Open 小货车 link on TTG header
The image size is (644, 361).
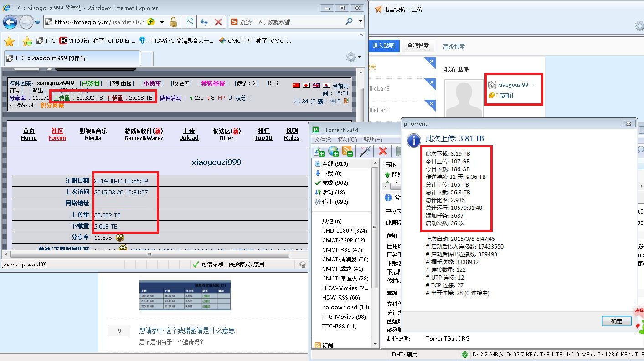click(152, 83)
